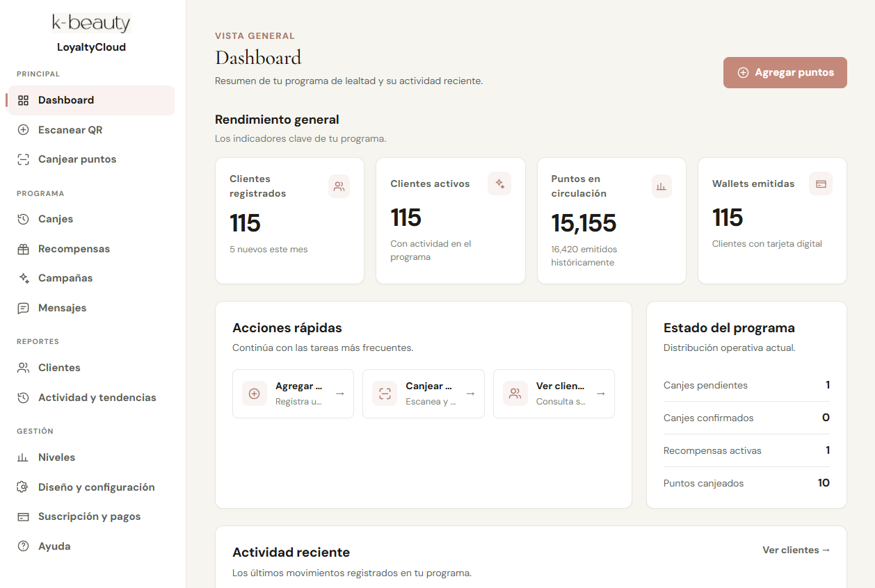Viewport: 875px width, 588px height.
Task: Click the Dashboard grid icon in sidebar
Action: pos(23,100)
